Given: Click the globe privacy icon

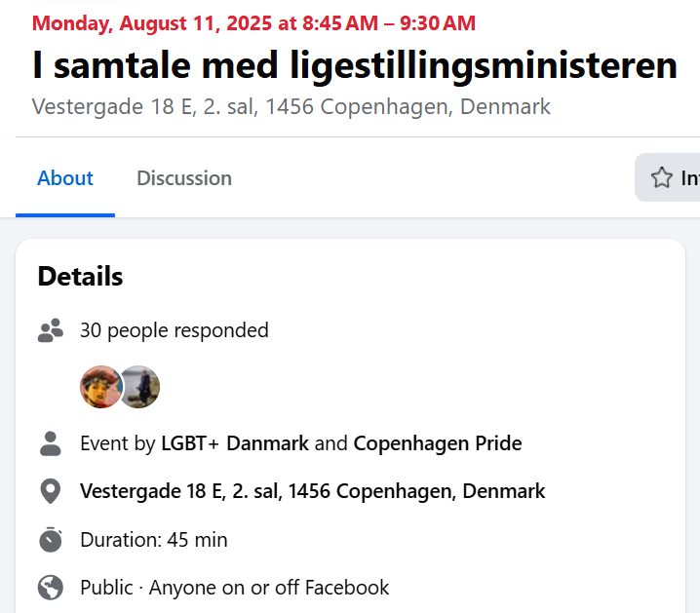Looking at the screenshot, I should [50, 588].
